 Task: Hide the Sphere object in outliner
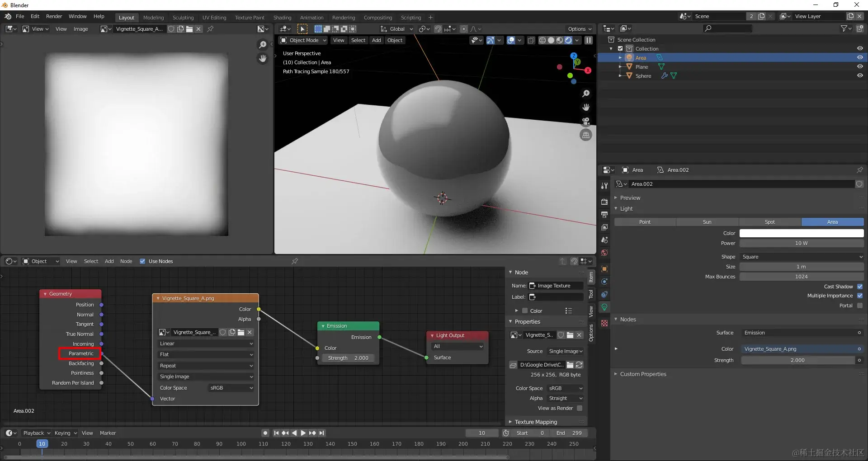[860, 75]
